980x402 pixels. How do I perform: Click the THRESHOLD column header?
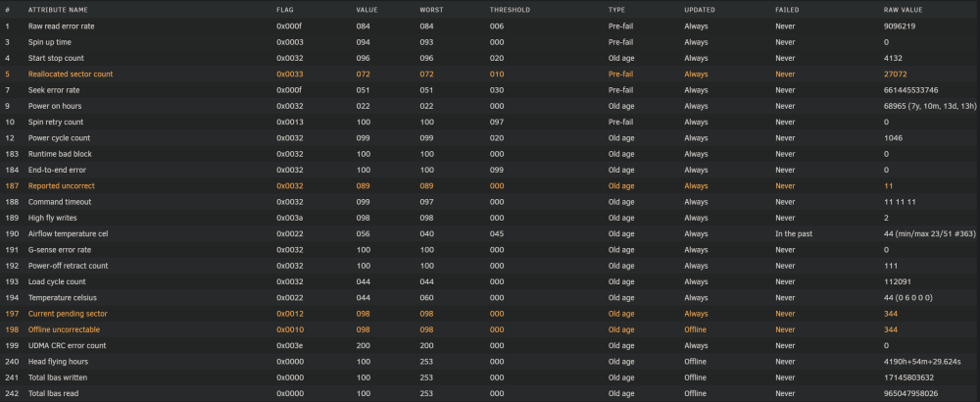(x=510, y=10)
